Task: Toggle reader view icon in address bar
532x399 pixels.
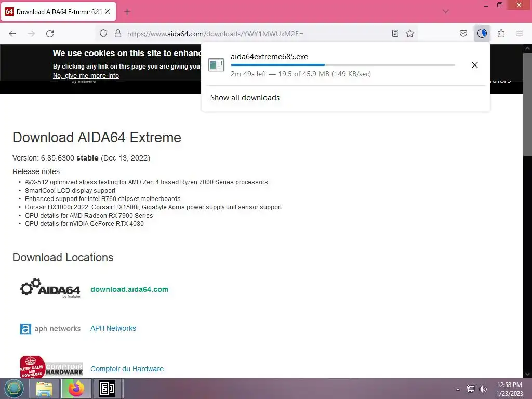Action: point(395,33)
